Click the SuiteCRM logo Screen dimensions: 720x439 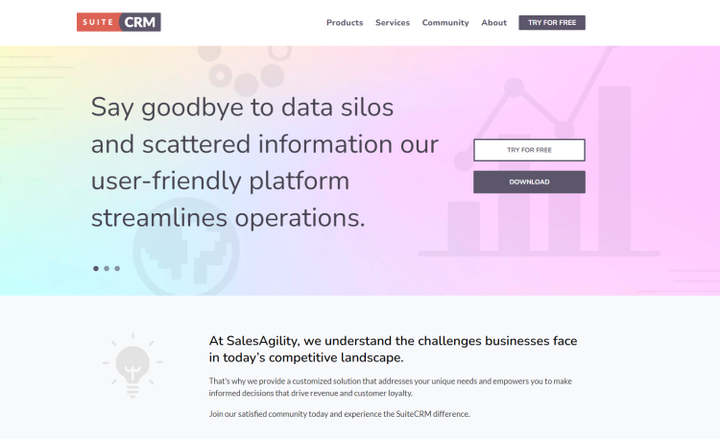118,22
